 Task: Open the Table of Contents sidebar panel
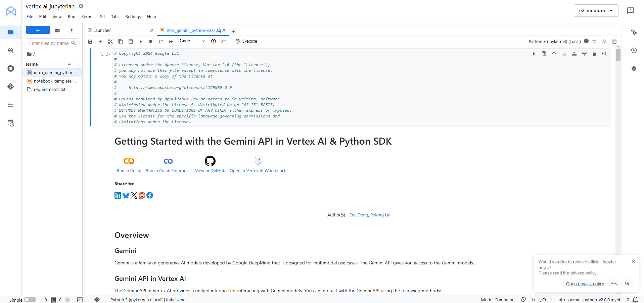click(x=11, y=105)
